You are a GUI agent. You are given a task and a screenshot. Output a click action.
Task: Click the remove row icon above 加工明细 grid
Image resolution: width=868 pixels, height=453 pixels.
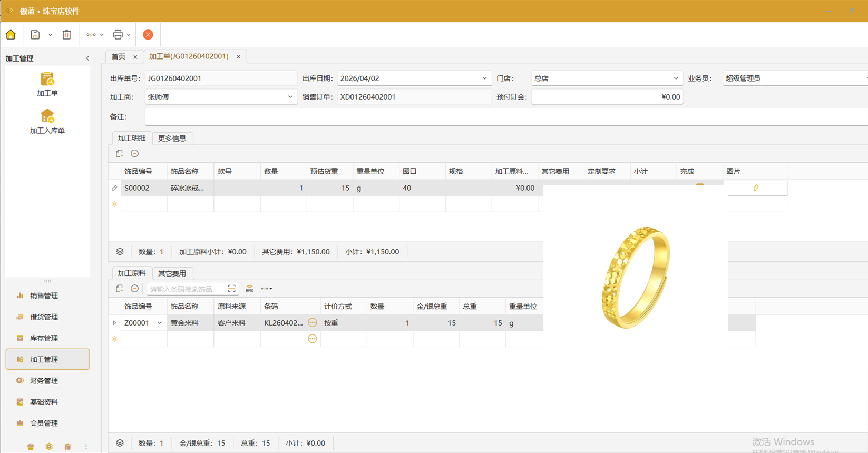click(x=135, y=154)
